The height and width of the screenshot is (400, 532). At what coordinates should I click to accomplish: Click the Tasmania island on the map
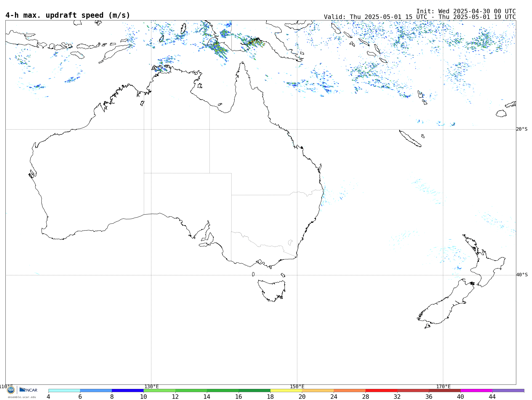click(x=272, y=290)
